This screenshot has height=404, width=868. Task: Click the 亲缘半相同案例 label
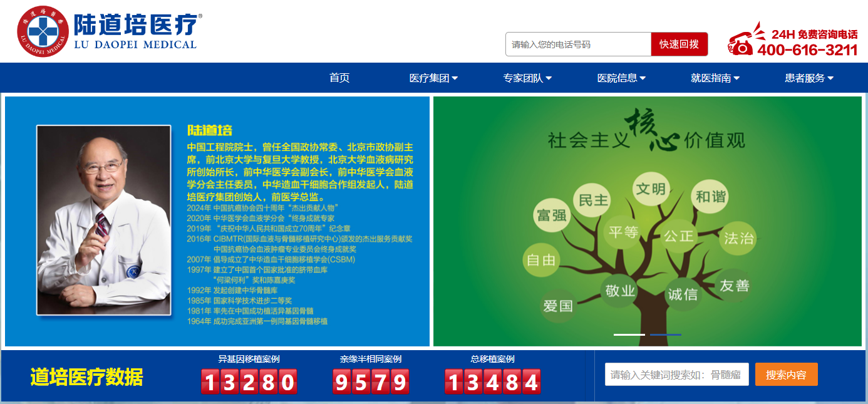click(371, 359)
